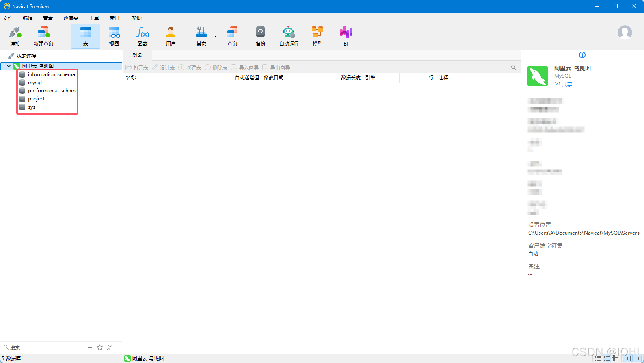Open the 查询 queries icon

232,36
